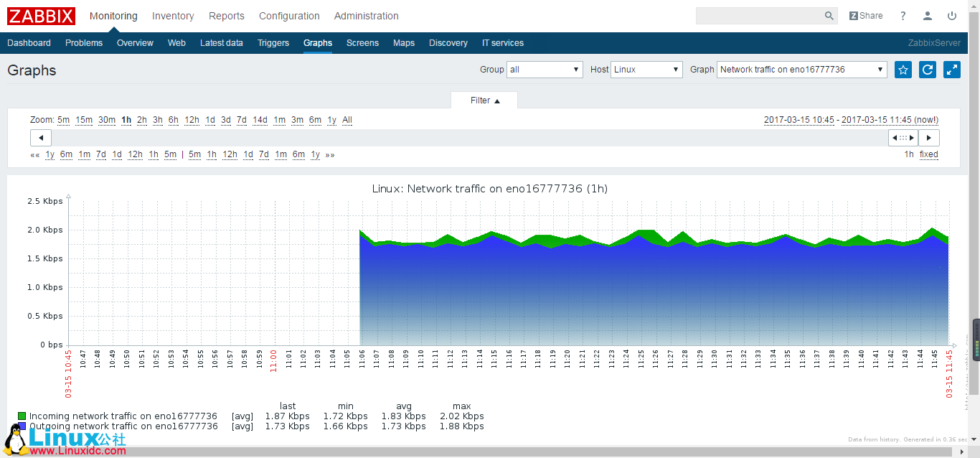
Task: Collapse the Filter panel
Action: point(484,101)
